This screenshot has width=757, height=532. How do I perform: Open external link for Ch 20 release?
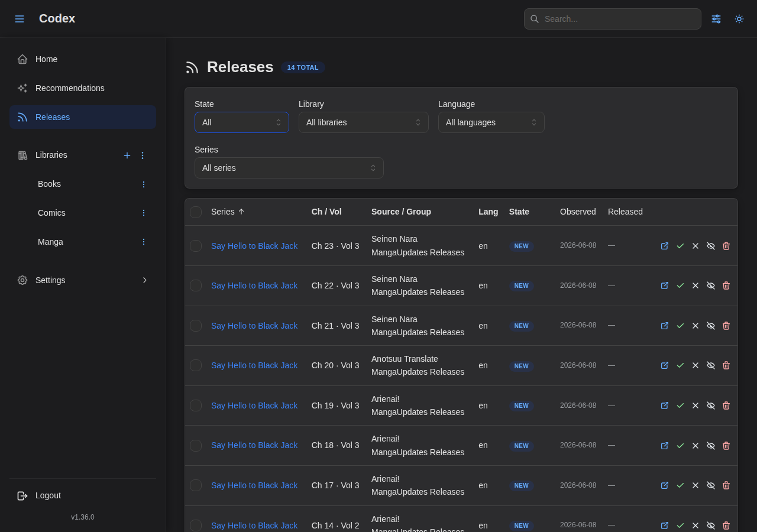tap(665, 365)
